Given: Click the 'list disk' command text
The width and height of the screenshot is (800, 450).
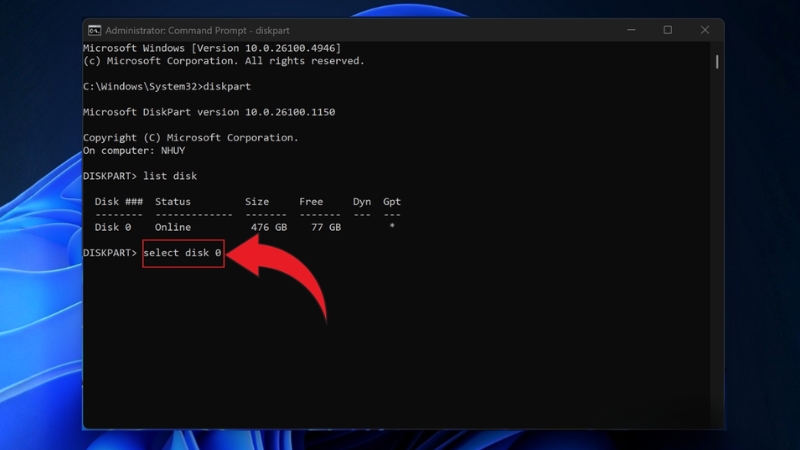Looking at the screenshot, I should [x=169, y=176].
